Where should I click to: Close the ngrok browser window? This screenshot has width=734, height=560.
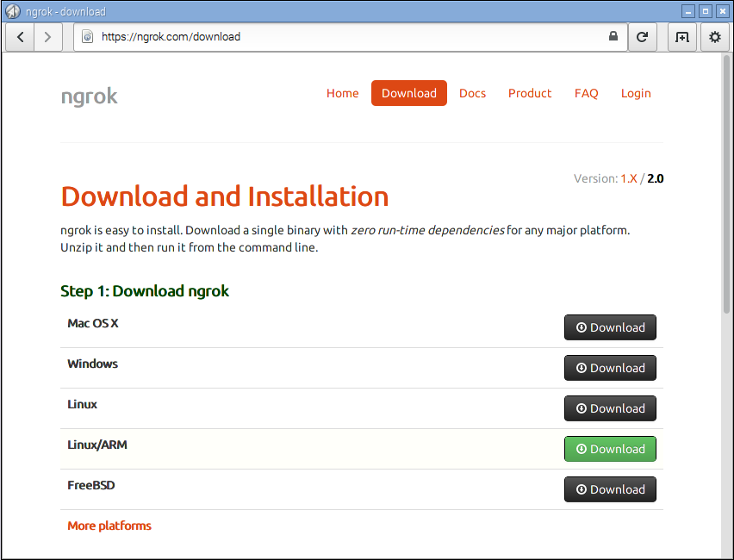(x=722, y=10)
